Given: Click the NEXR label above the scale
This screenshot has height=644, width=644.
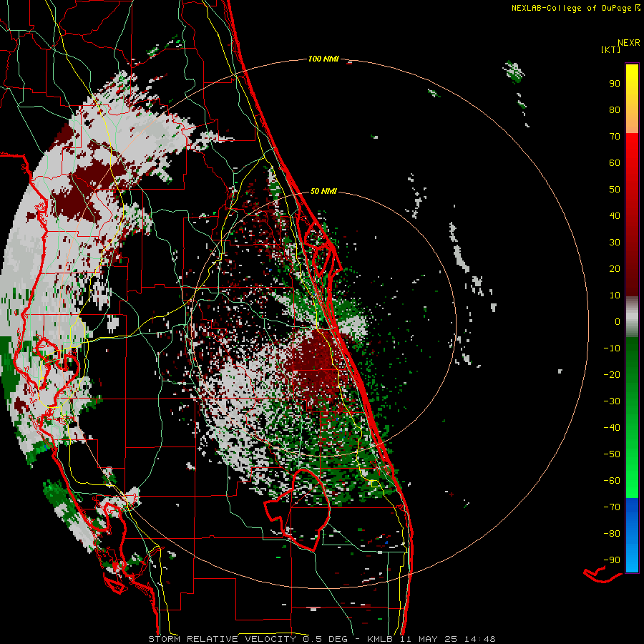Looking at the screenshot, I should coord(629,43).
